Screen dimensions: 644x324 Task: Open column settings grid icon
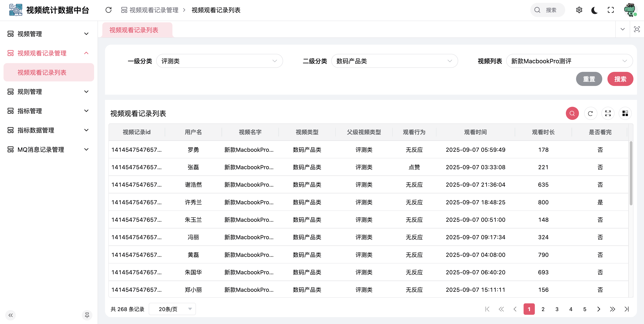[x=625, y=114]
